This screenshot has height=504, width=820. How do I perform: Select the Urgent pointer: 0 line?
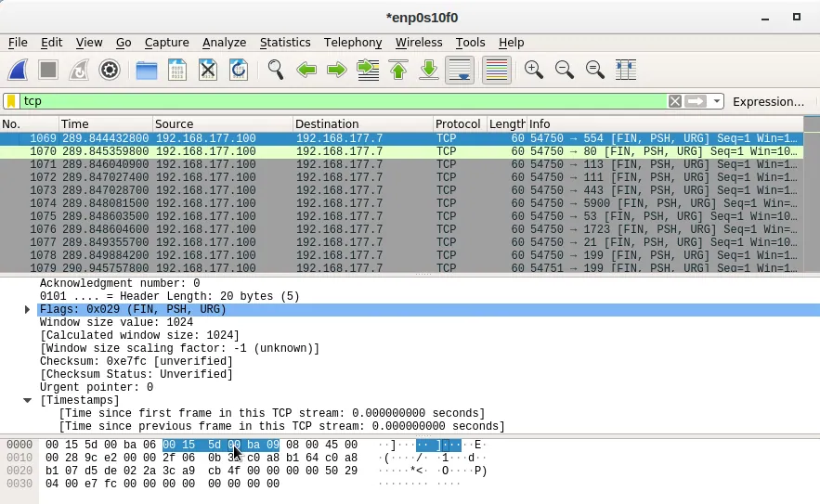(97, 387)
